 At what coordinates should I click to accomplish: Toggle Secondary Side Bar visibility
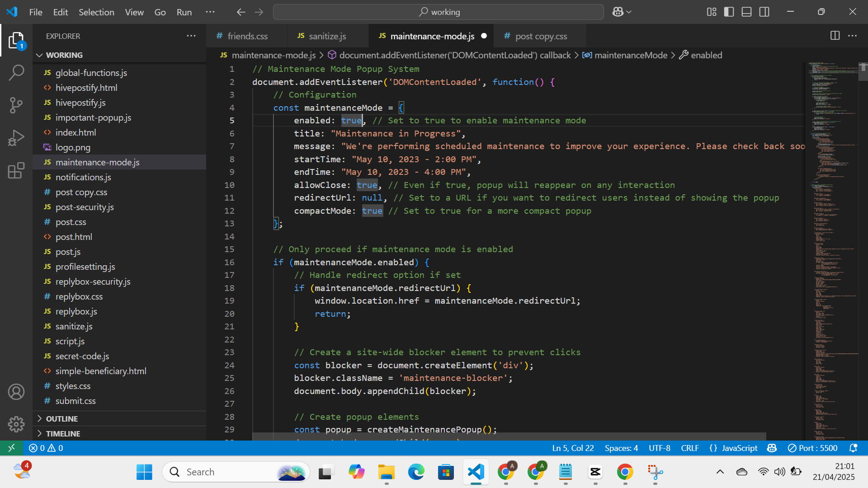[764, 12]
